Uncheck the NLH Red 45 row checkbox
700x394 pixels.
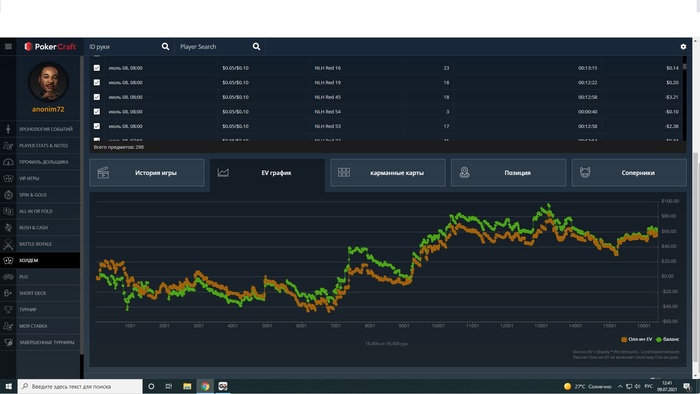pyautogui.click(x=97, y=97)
